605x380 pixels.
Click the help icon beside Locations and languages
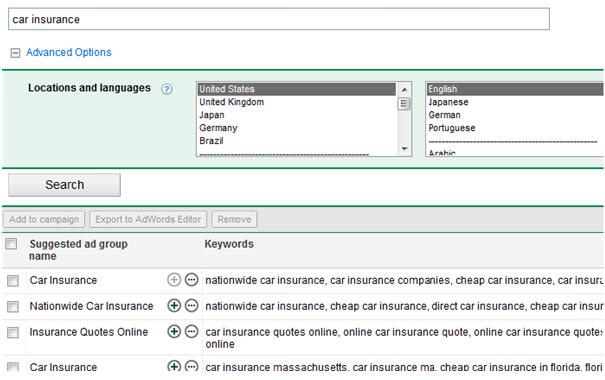pyautogui.click(x=167, y=90)
